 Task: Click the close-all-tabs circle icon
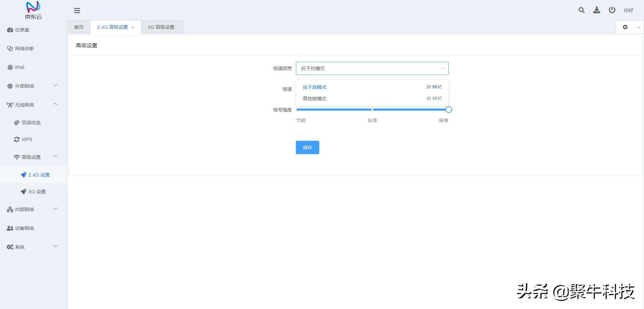625,27
